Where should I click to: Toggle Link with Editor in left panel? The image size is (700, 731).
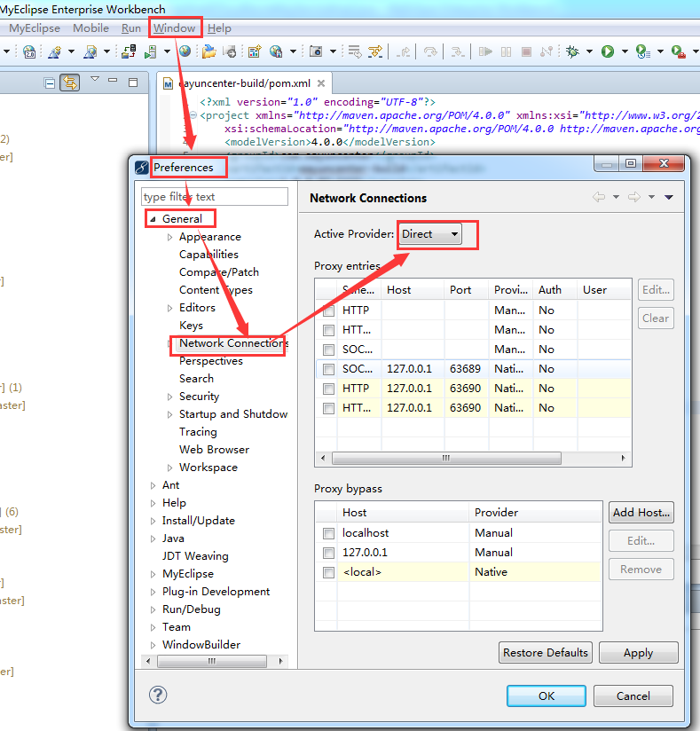(69, 83)
